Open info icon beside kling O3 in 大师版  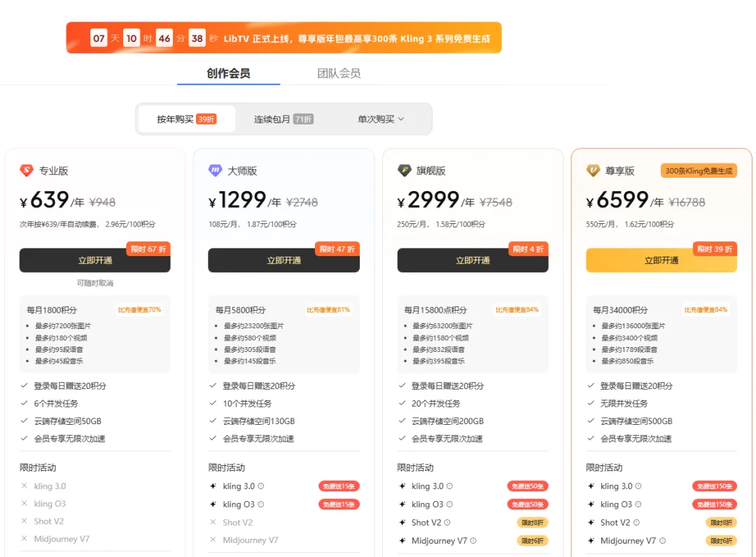point(261,505)
